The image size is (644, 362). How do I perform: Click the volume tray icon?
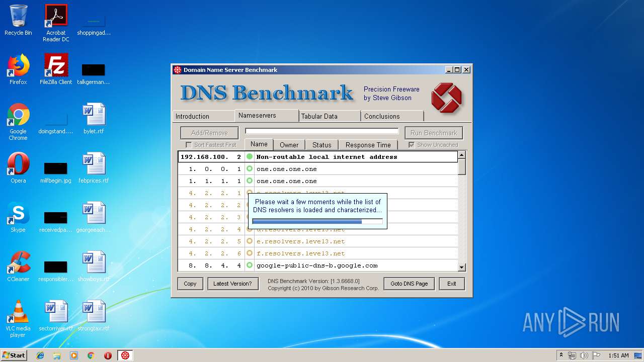coord(584,355)
